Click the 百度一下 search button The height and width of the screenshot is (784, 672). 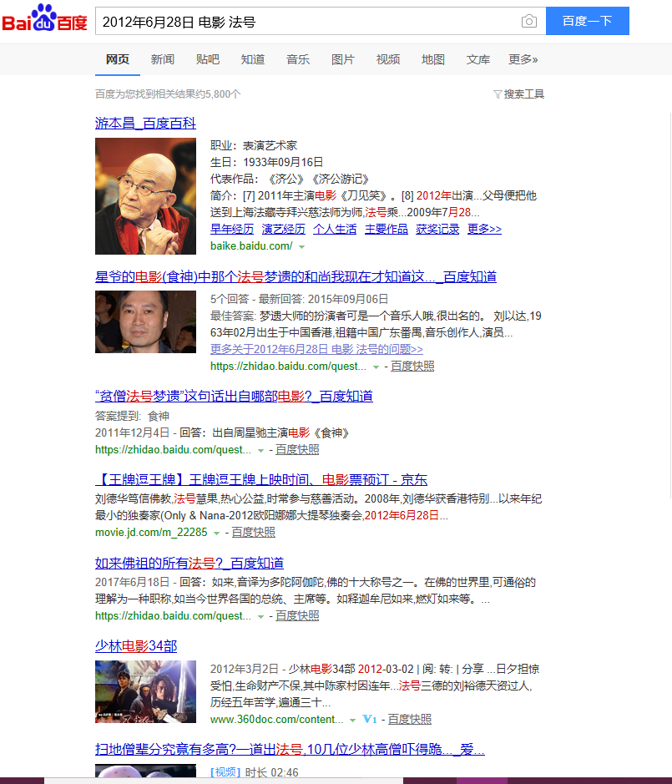click(588, 21)
